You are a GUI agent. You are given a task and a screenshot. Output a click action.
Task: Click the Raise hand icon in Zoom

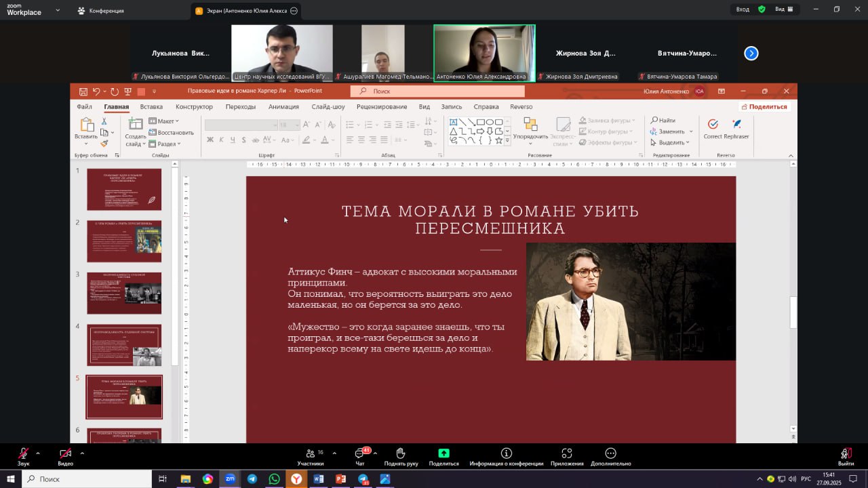click(401, 453)
